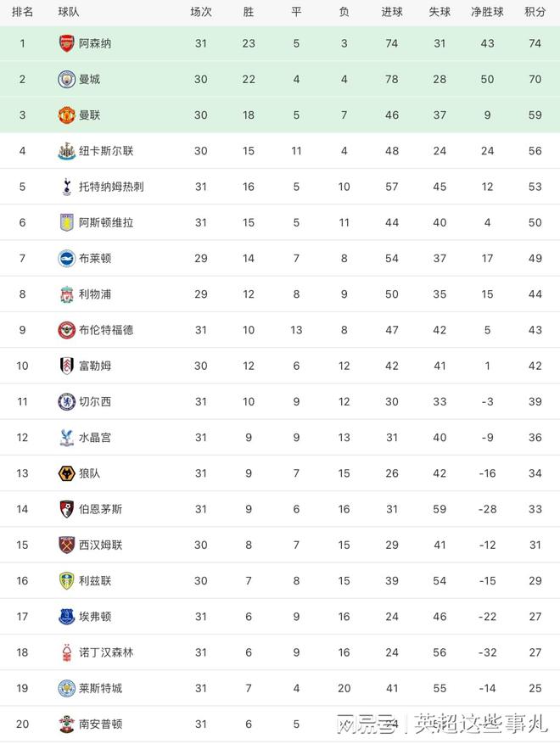Viewport: 560px width, 744px height.
Task: Click the Wolves crest icon
Action: pyautogui.click(x=66, y=473)
